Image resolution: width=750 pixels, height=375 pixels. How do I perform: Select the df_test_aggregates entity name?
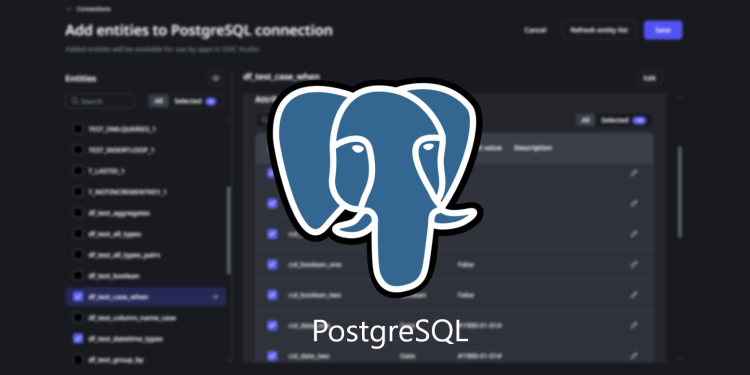click(119, 213)
